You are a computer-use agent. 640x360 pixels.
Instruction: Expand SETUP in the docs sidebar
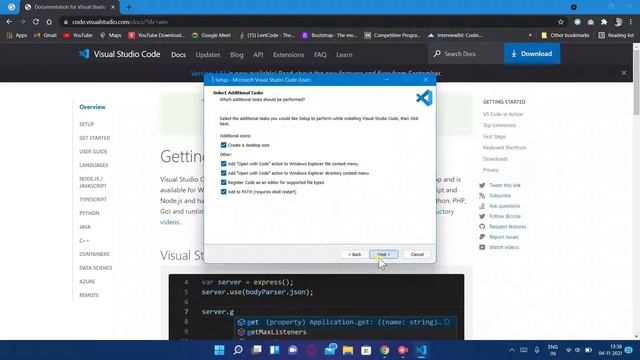point(87,124)
